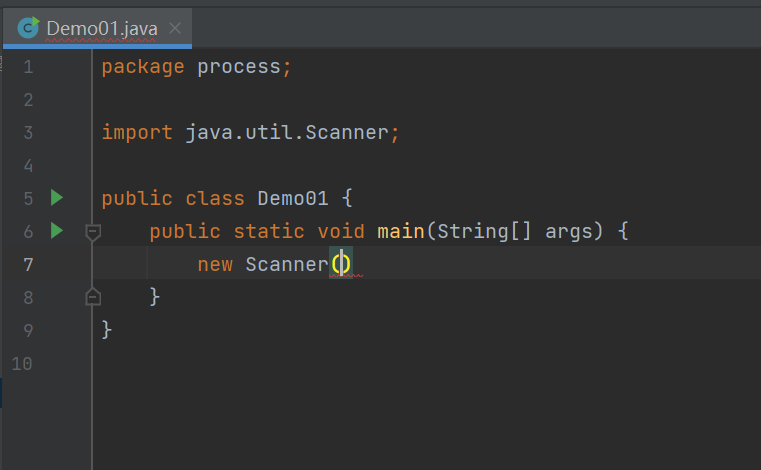Screen dimensions: 761x470
Task: Place cursor on empty line 4
Action: (x=300, y=165)
